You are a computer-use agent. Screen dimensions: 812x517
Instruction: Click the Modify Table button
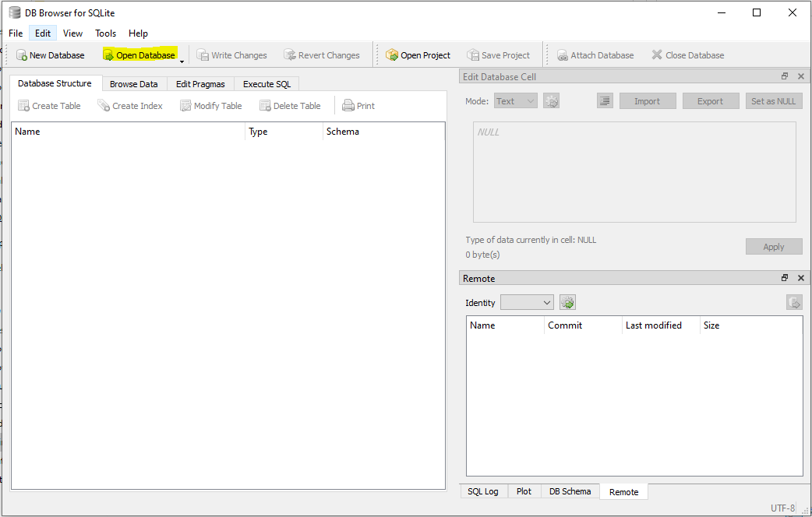210,106
